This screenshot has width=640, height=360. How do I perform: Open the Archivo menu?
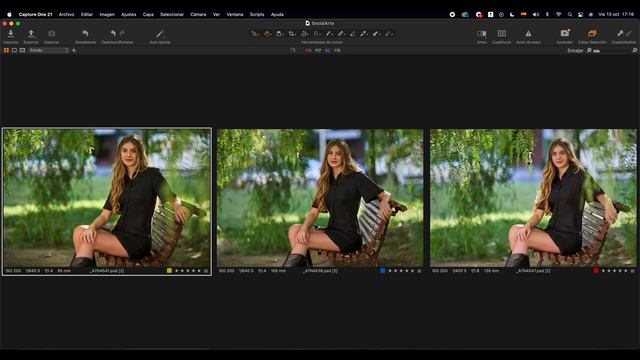pyautogui.click(x=67, y=14)
